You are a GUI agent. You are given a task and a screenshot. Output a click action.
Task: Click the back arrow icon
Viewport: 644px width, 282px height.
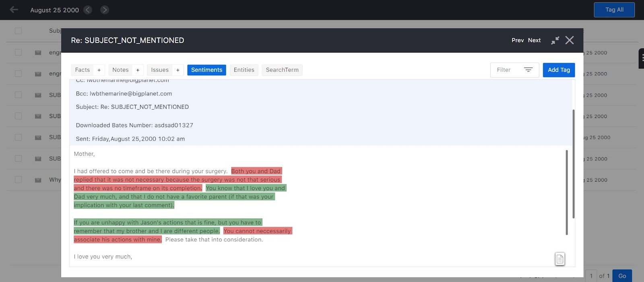click(14, 10)
